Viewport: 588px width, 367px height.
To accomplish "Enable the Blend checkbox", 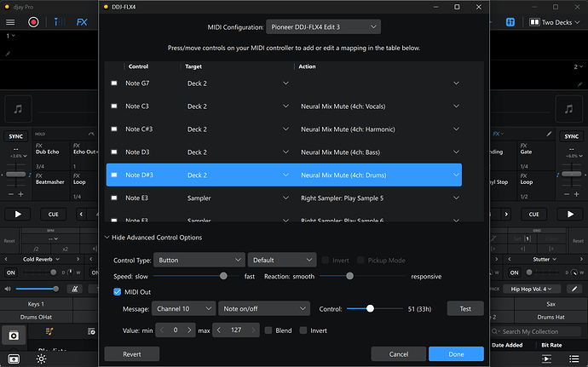I will pyautogui.click(x=268, y=330).
